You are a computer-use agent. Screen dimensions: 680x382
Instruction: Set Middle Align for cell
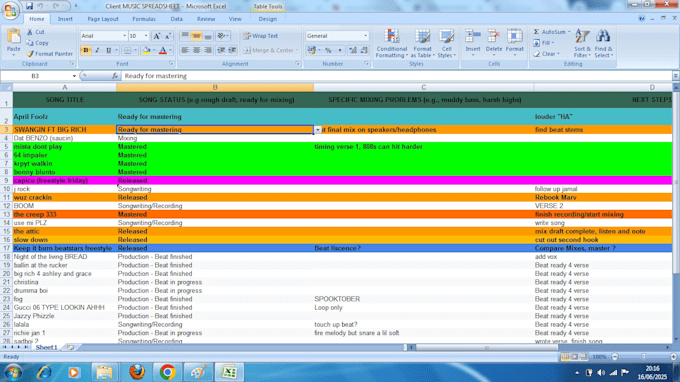point(196,36)
